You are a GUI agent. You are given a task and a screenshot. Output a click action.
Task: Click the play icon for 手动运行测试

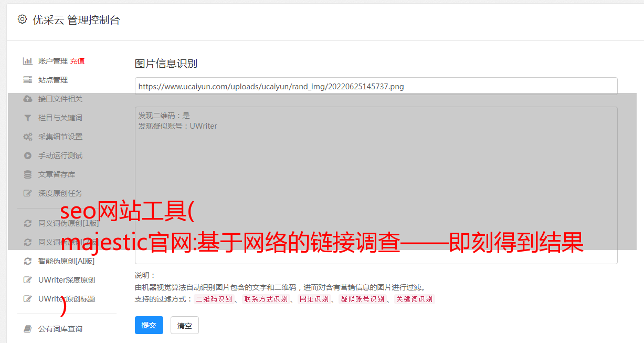click(28, 155)
